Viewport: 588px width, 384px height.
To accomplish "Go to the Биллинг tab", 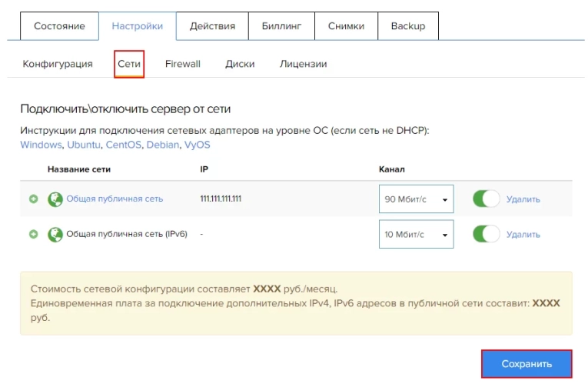I will [x=281, y=26].
